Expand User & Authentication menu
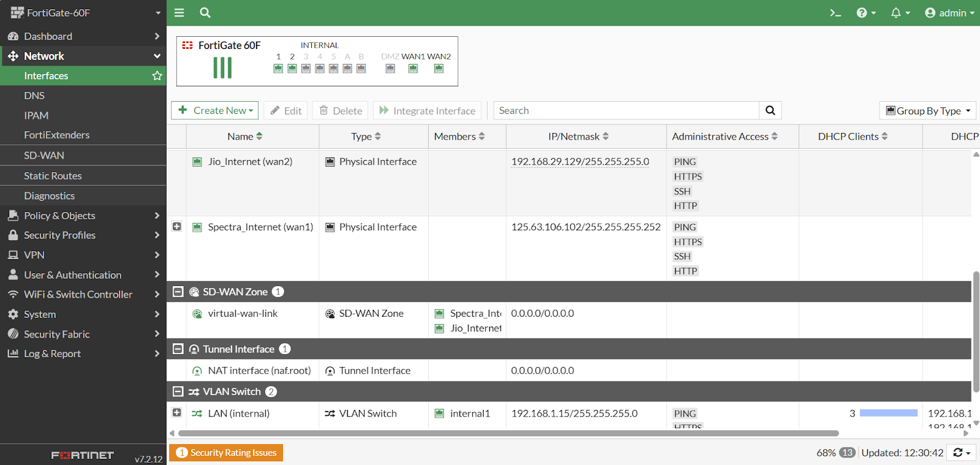The image size is (980, 465). pos(83,275)
